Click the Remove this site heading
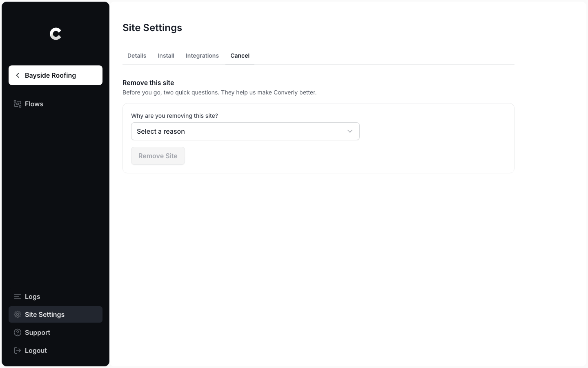588x368 pixels. (148, 83)
